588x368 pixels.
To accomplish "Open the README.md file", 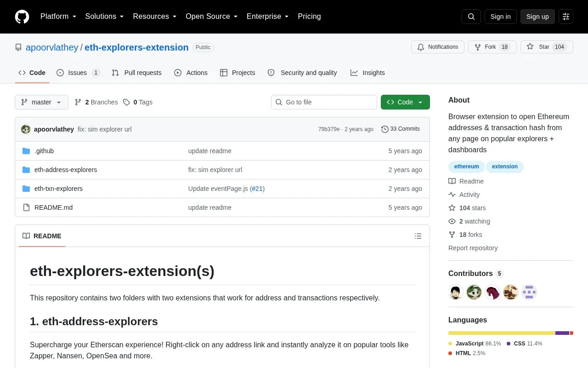I will coord(53,207).
